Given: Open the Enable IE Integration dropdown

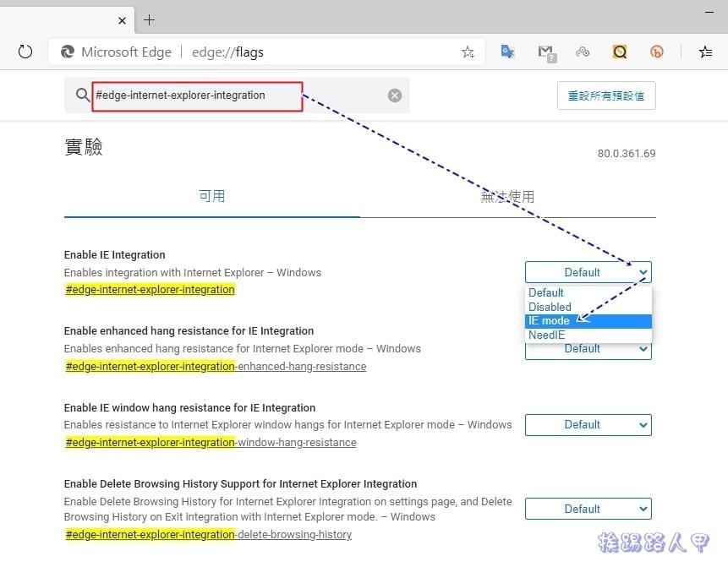Looking at the screenshot, I should 588,272.
